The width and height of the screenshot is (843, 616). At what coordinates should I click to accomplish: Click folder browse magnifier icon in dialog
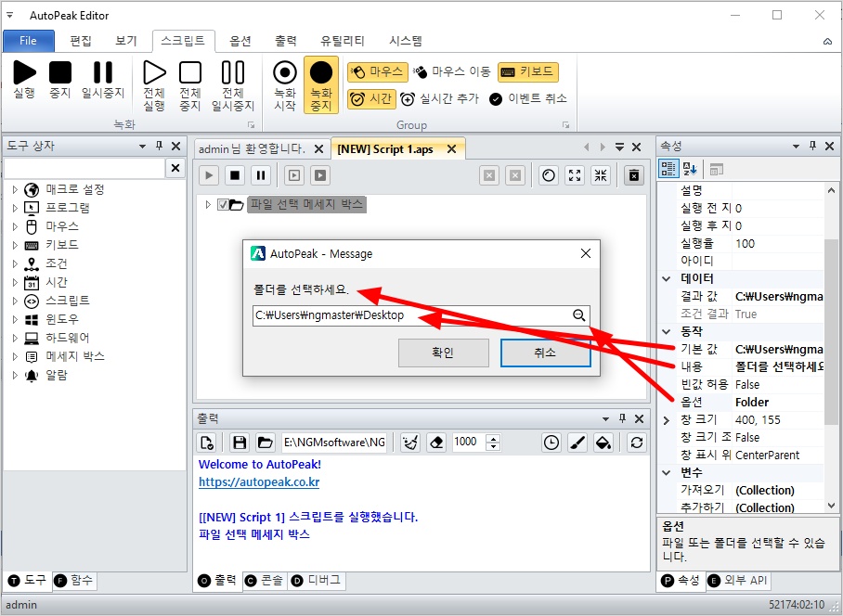tap(579, 315)
